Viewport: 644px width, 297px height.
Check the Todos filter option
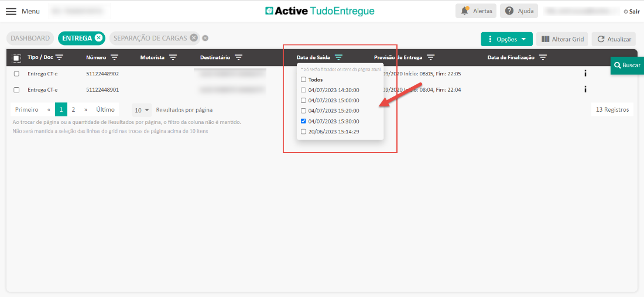pyautogui.click(x=303, y=80)
